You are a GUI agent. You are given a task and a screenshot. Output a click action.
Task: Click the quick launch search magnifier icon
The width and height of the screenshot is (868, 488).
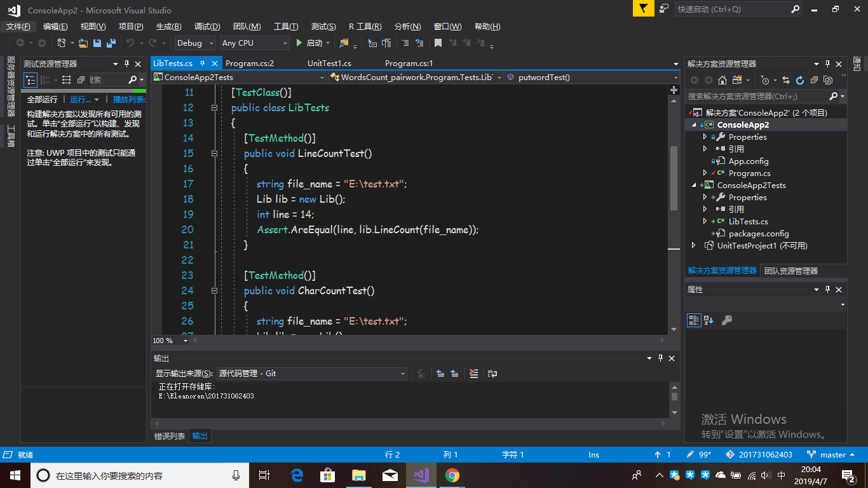tap(795, 9)
